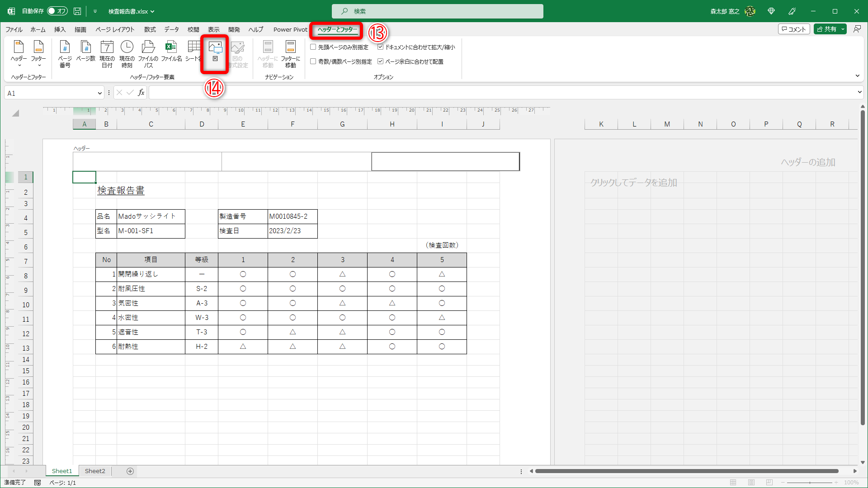Click the File Path (ファイルのパス) icon
868x488 pixels.
[x=148, y=53]
